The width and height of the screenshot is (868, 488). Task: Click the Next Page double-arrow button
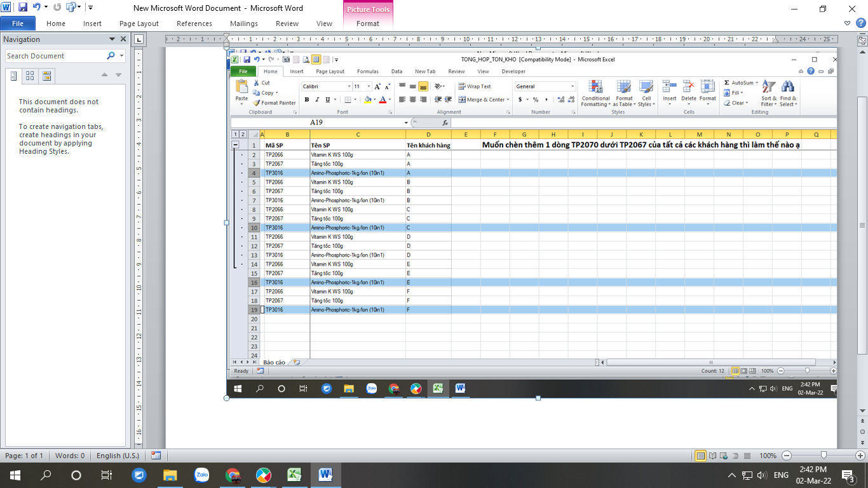tap(862, 442)
